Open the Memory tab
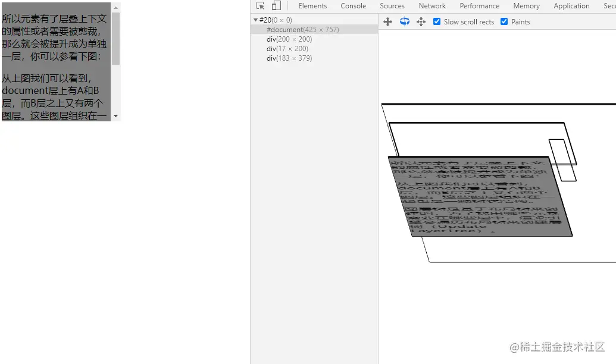The image size is (616, 364). tap(527, 6)
